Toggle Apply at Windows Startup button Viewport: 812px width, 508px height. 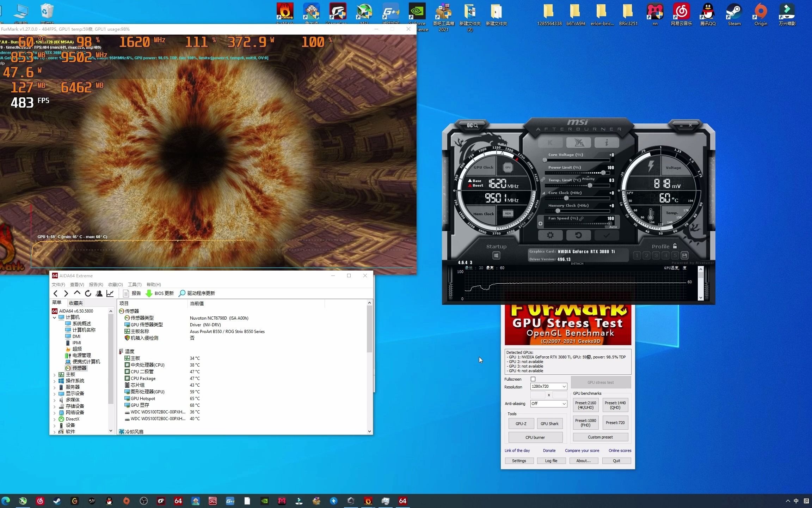pyautogui.click(x=496, y=255)
